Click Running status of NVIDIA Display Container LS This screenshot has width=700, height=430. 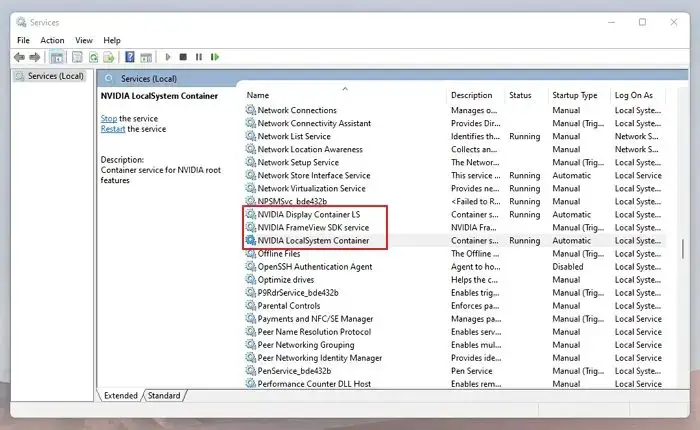pyautogui.click(x=525, y=214)
